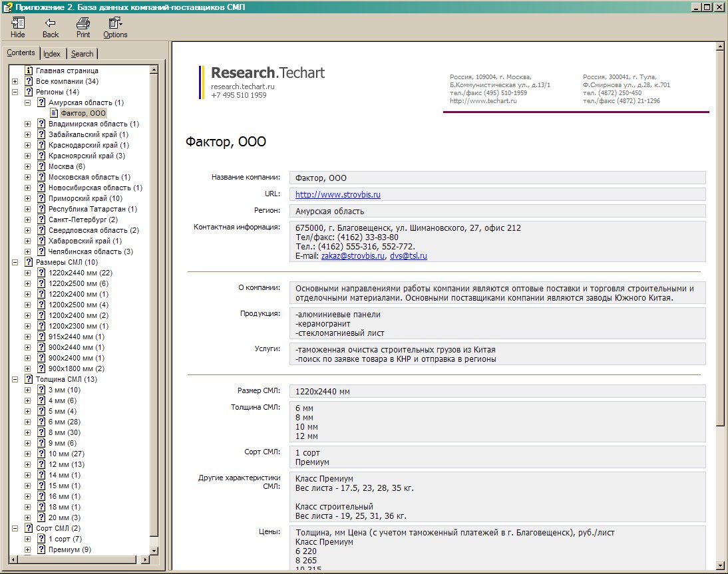
Task: Select 1200x2500 мм (4) tree item
Action: coord(79,305)
